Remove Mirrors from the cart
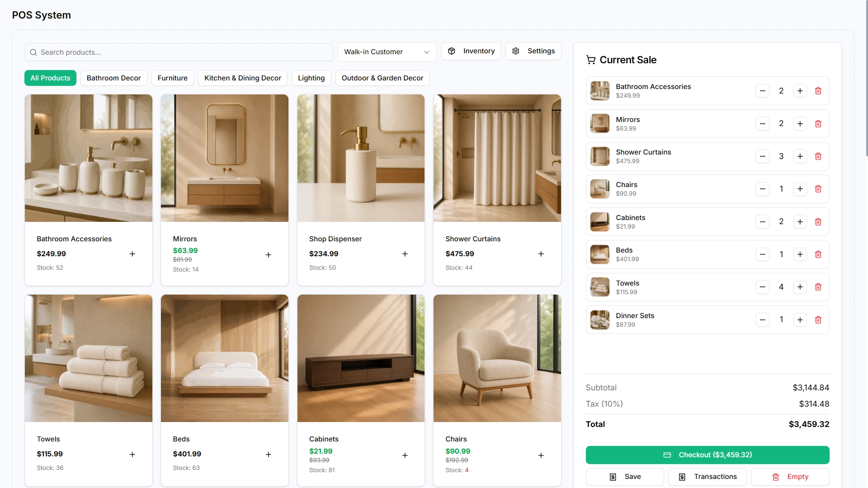 click(818, 124)
